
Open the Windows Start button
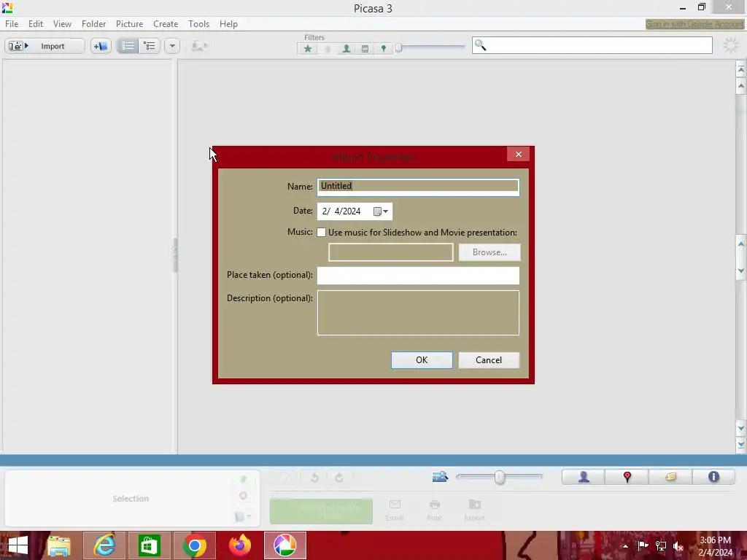(18, 545)
